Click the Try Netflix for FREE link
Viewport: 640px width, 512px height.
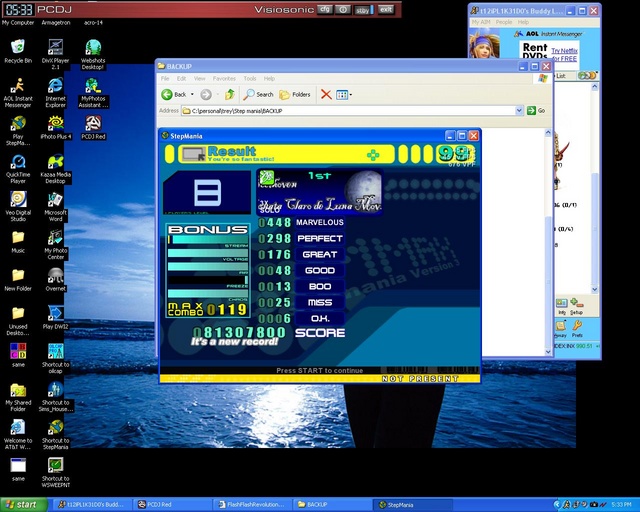pyautogui.click(x=564, y=55)
